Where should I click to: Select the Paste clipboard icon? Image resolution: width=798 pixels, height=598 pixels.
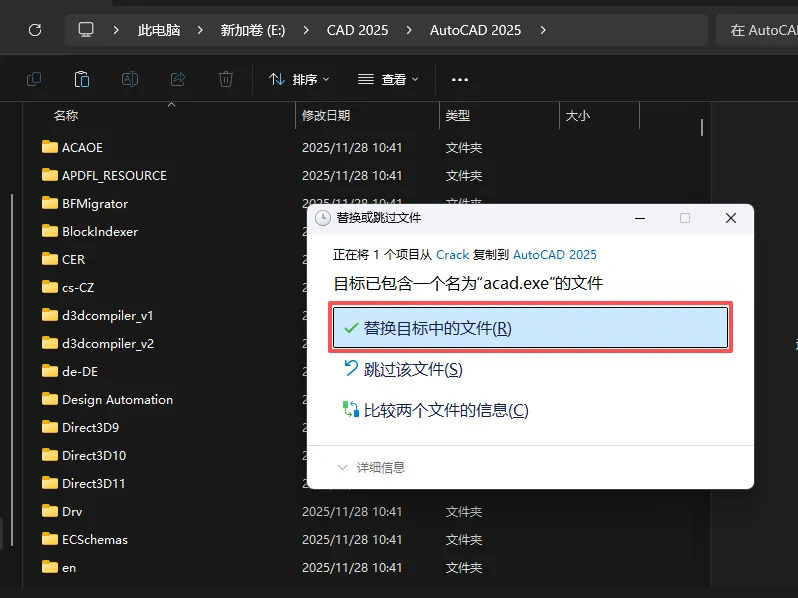point(82,79)
